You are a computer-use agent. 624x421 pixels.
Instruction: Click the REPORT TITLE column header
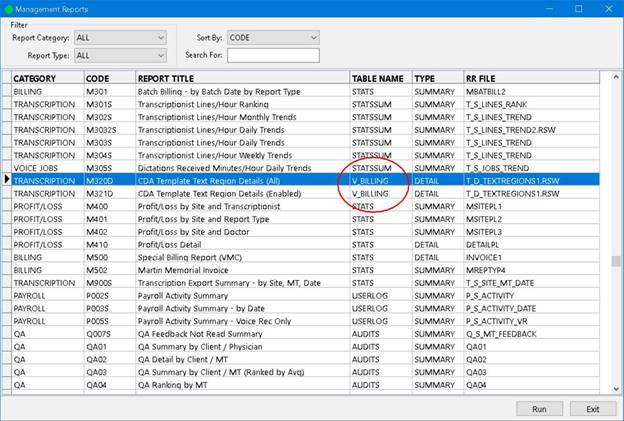242,78
